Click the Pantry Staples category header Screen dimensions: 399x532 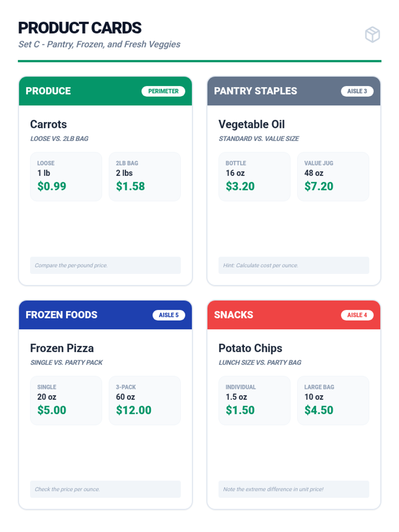pos(255,91)
